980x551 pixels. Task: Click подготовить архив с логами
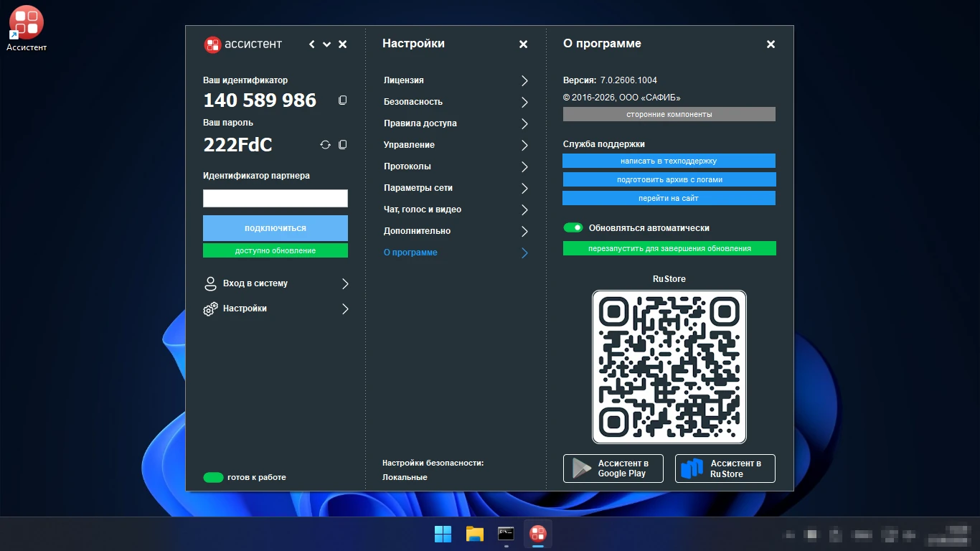[669, 179]
